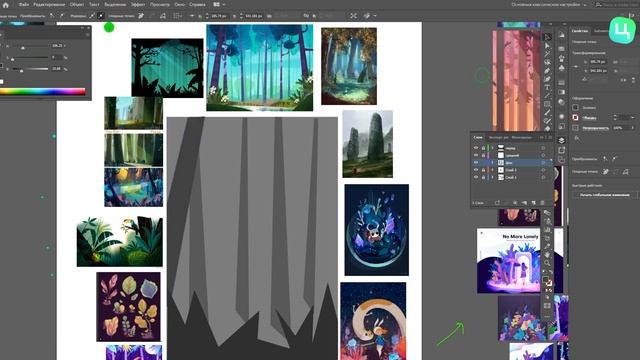Click the Delete layer trash icon
This screenshot has width=640, height=360.
(x=542, y=202)
